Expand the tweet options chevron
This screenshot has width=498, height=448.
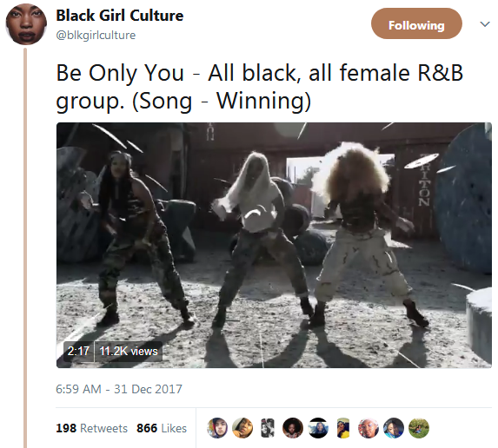485,24
